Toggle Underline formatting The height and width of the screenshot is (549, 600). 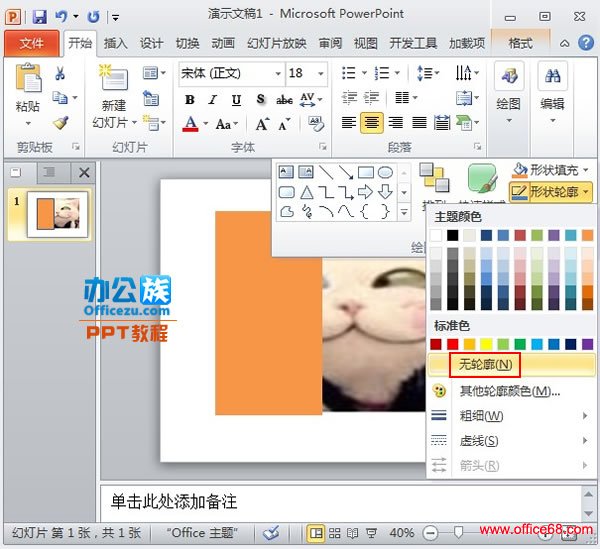236,100
